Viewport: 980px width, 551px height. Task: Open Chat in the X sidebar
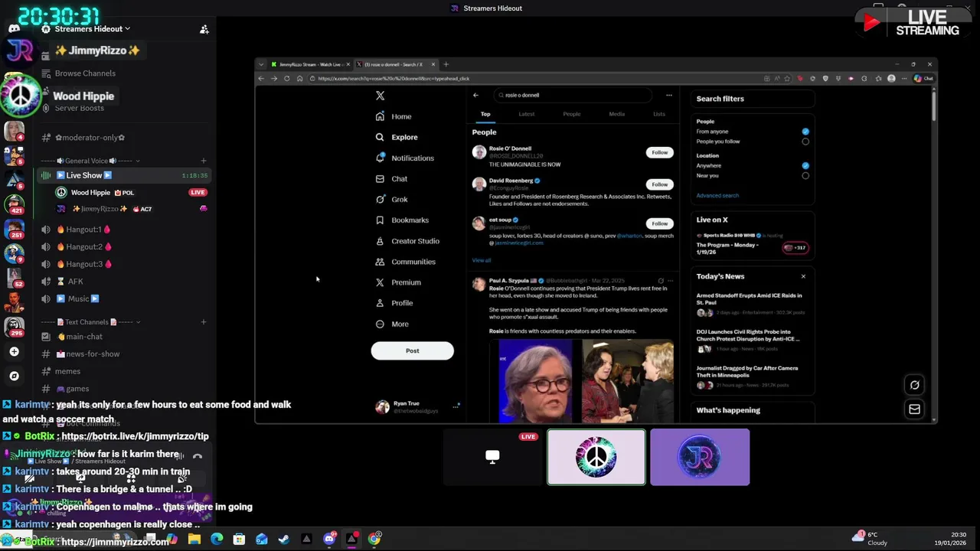392,178
